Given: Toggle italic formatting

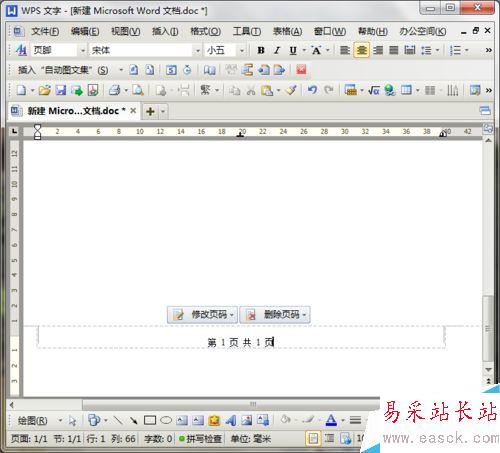Looking at the screenshot, I should 277,50.
